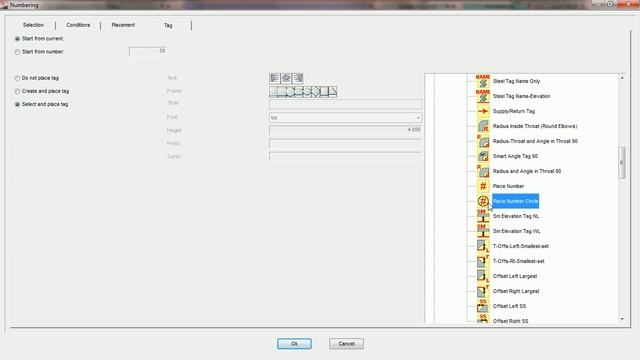Open the Placement tab

[x=123, y=25]
